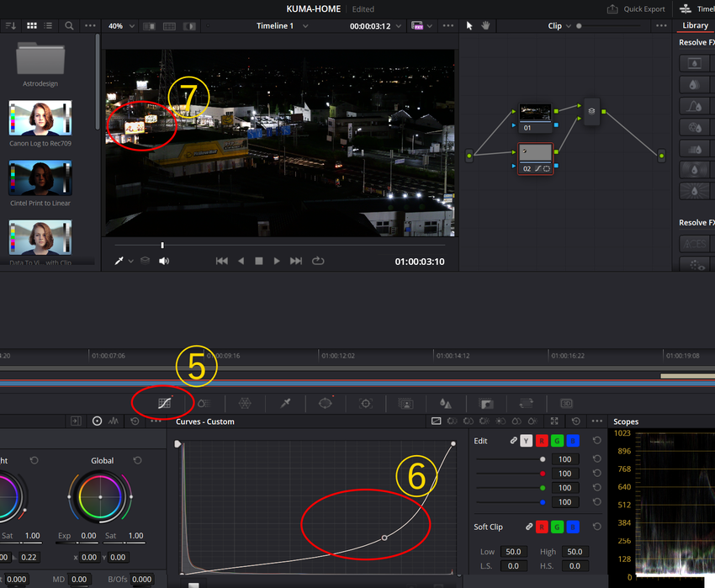Sort LUTs using the sort icon
The height and width of the screenshot is (588, 715).
[x=10, y=26]
